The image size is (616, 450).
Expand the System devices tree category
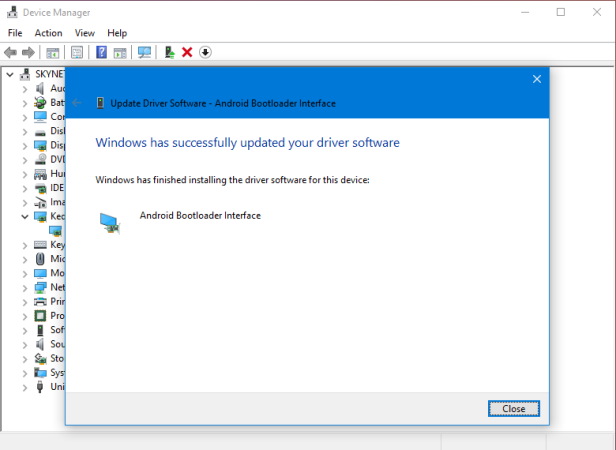click(x=25, y=373)
